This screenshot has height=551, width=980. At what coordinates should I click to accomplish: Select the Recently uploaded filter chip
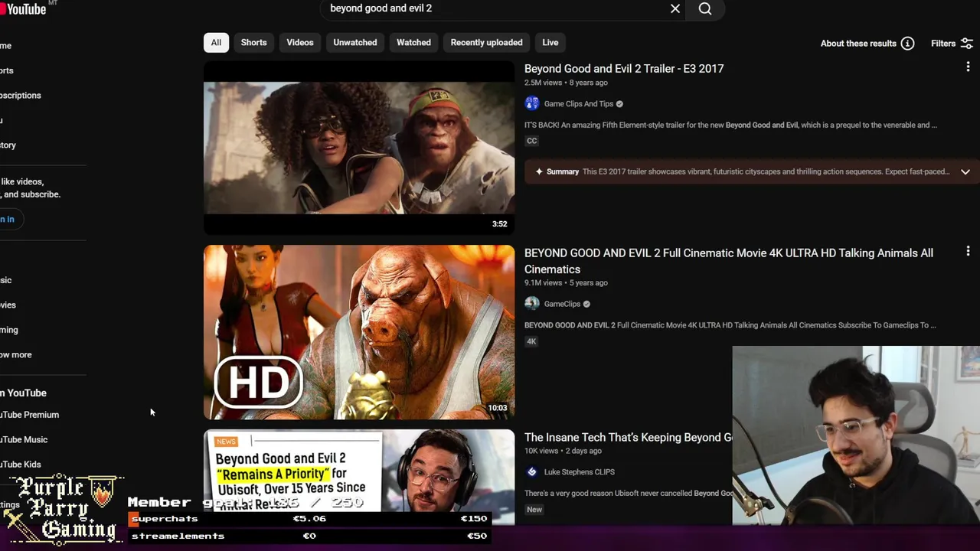tap(487, 43)
